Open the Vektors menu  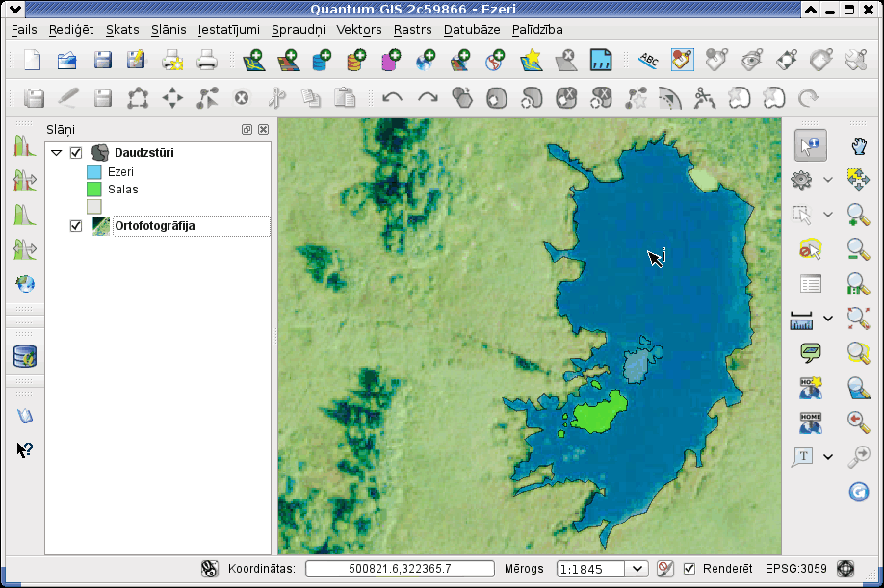[359, 30]
